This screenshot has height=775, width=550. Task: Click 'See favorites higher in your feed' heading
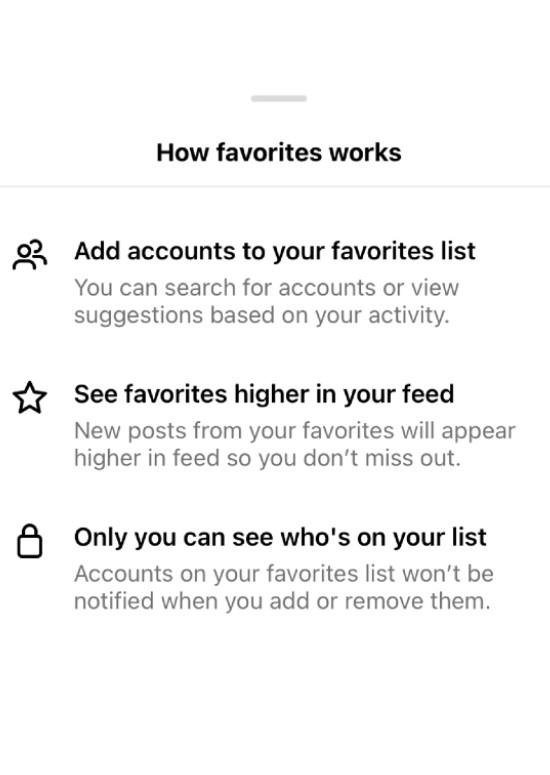pos(264,394)
